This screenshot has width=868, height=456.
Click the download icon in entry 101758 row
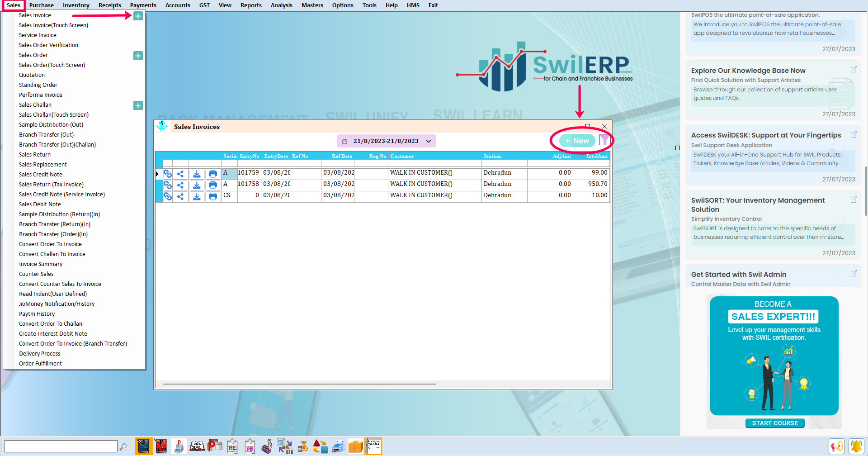(197, 185)
